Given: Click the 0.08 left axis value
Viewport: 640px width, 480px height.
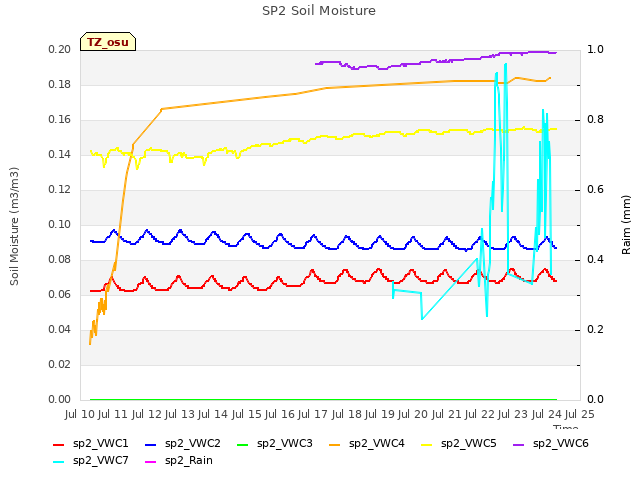Looking at the screenshot, I should pos(60,260).
